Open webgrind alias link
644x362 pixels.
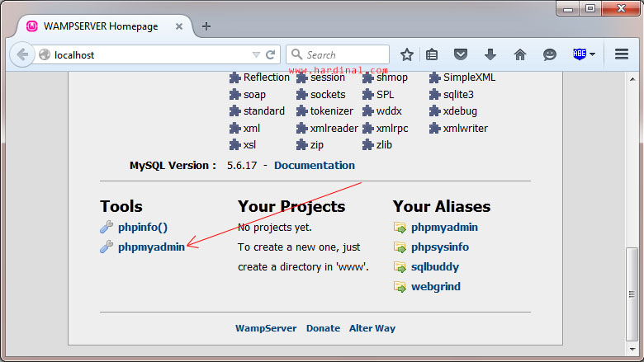(x=436, y=287)
